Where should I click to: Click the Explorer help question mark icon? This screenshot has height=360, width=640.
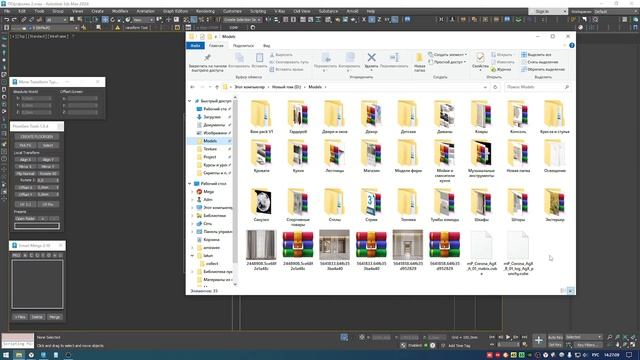[x=572, y=45]
